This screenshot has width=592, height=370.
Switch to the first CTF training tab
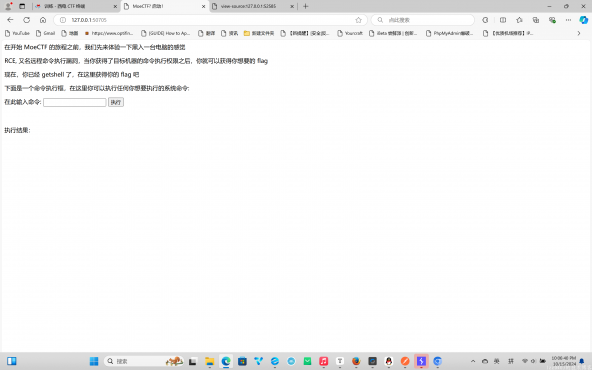pos(76,6)
